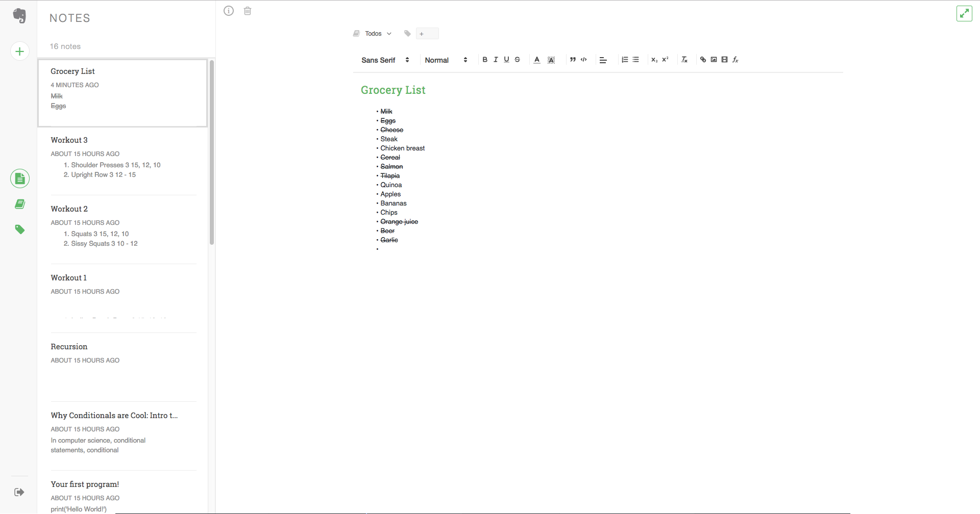This screenshot has height=514, width=980.
Task: Insert a formula
Action: pos(736,60)
